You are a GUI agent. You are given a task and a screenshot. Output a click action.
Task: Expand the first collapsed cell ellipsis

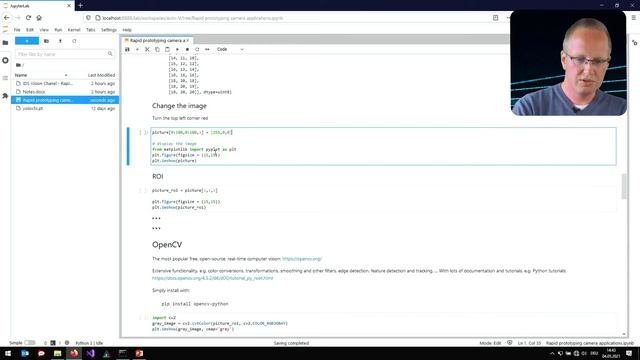coord(156,218)
